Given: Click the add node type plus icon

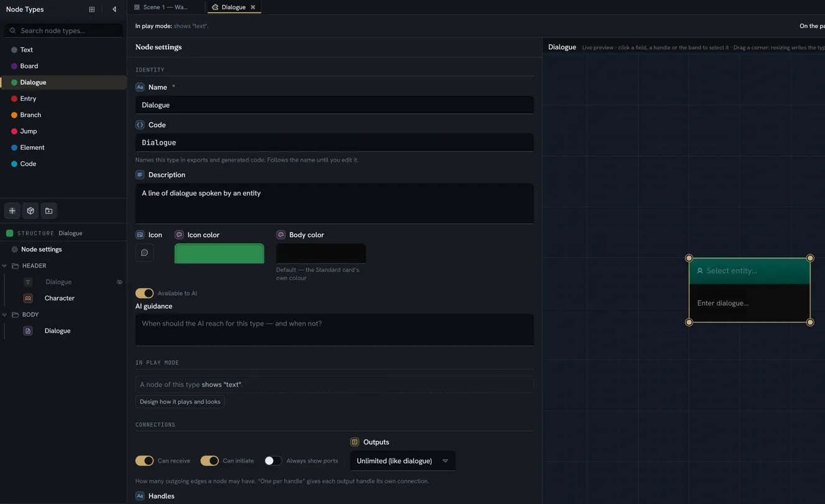Looking at the screenshot, I should pyautogui.click(x=12, y=211).
